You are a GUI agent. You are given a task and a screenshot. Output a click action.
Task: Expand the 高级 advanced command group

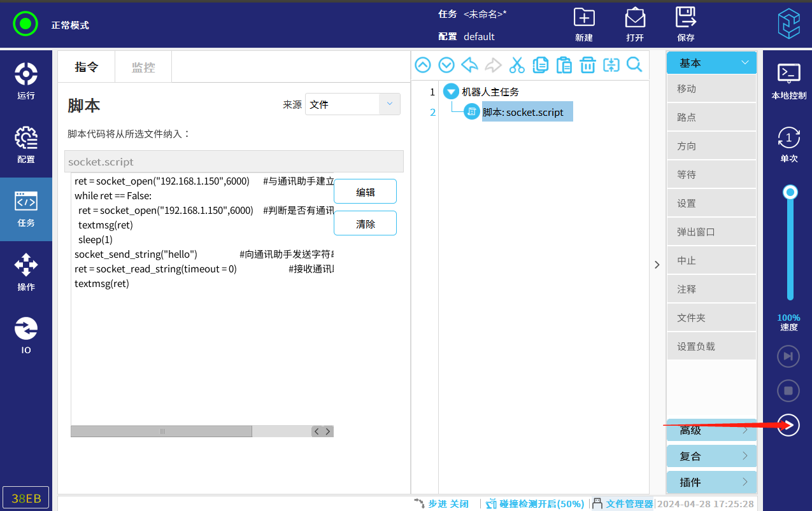click(711, 430)
